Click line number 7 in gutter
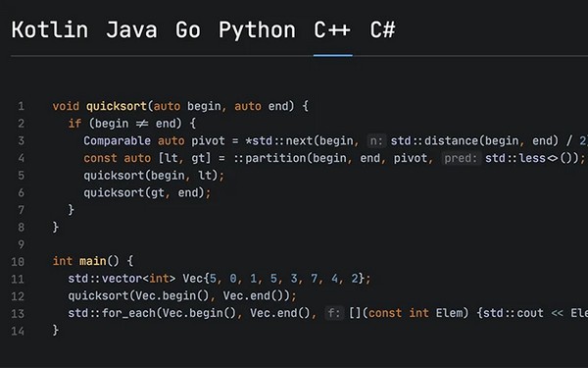Viewport: 588px width, 368px height. click(21, 210)
